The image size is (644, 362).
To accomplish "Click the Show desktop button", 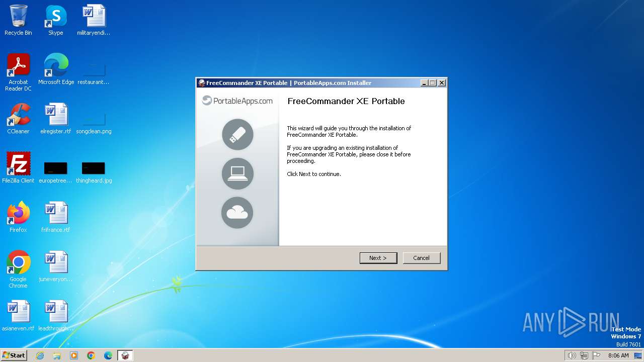I will click(x=638, y=355).
